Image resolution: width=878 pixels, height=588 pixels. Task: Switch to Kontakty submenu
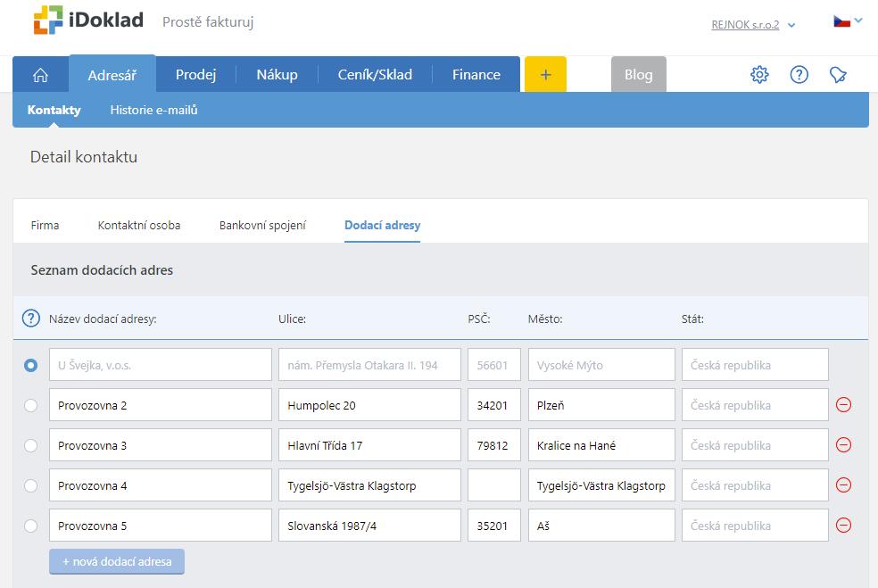tap(54, 110)
